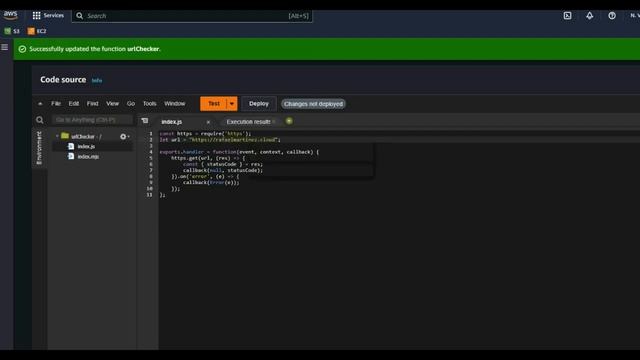Click callback(null, statusCode) on line 7

[x=223, y=170]
